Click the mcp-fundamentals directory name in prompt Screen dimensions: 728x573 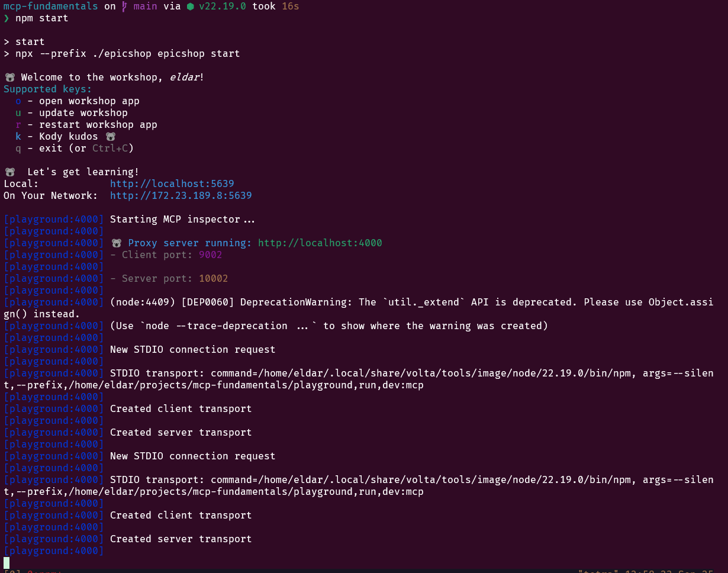point(50,7)
